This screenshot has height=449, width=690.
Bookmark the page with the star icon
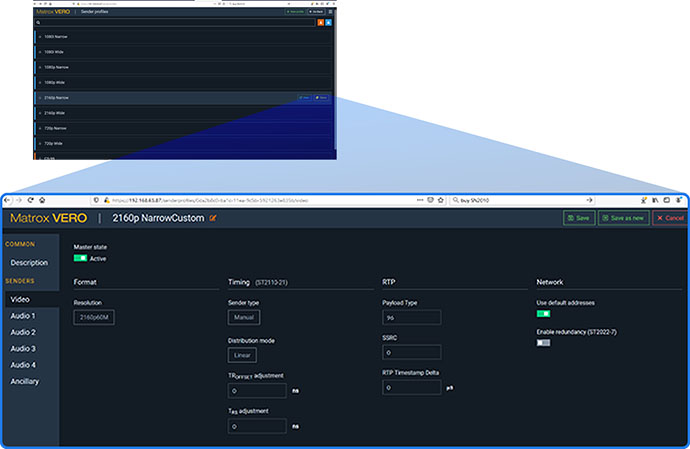tap(440, 200)
